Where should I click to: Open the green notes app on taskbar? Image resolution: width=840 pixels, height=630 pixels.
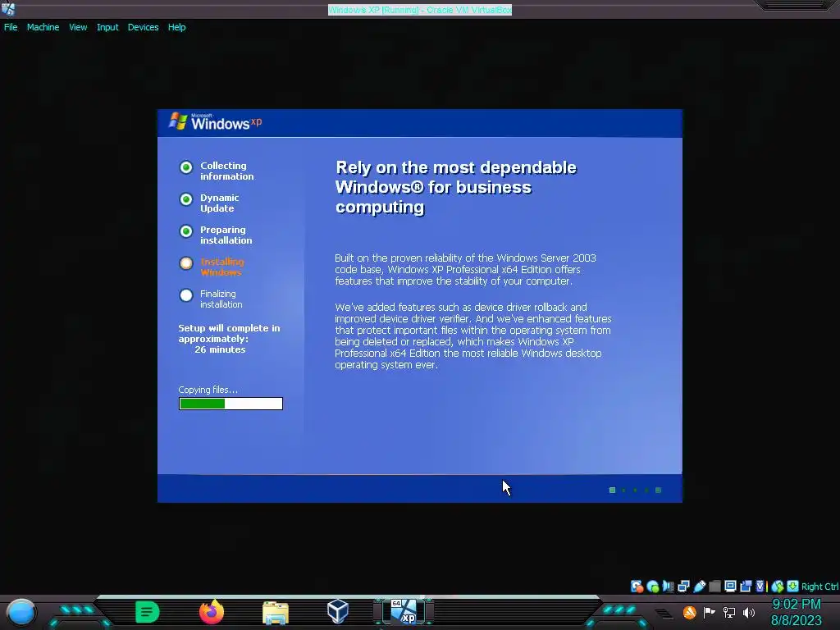[148, 612]
